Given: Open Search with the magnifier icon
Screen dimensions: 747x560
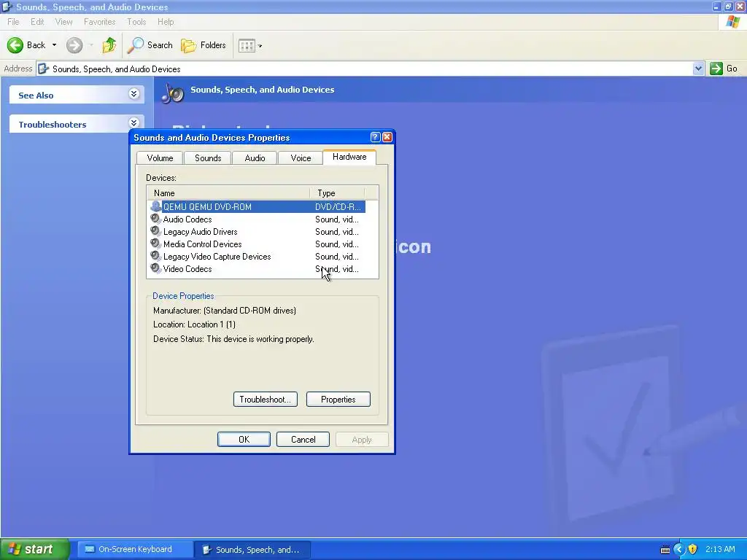Looking at the screenshot, I should tap(135, 45).
